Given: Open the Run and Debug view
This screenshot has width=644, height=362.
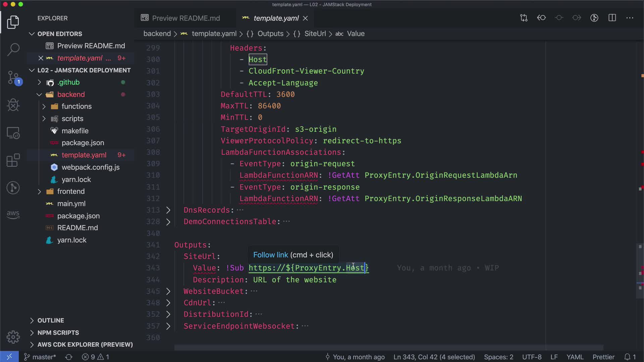Looking at the screenshot, I should [x=13, y=105].
